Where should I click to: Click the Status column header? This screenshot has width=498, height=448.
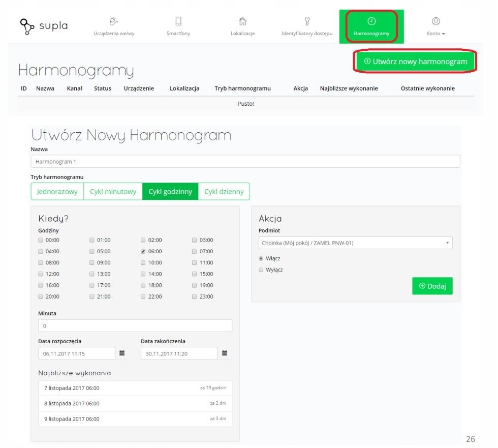[x=103, y=88]
